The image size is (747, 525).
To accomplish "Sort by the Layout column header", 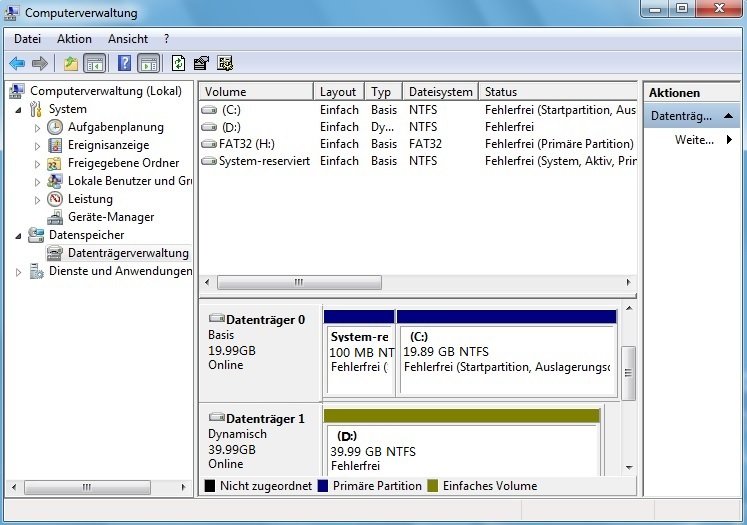I will tap(339, 91).
